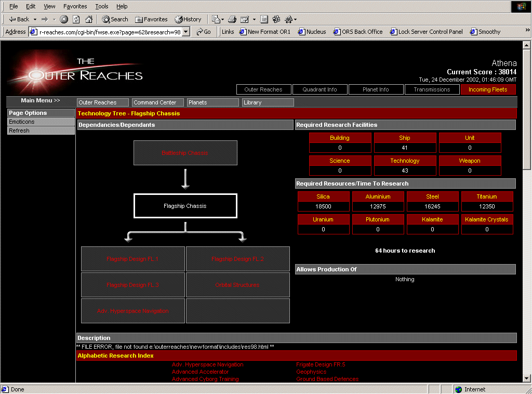The width and height of the screenshot is (532, 394).
Task: Click the Back arrow button
Action: click(20, 19)
